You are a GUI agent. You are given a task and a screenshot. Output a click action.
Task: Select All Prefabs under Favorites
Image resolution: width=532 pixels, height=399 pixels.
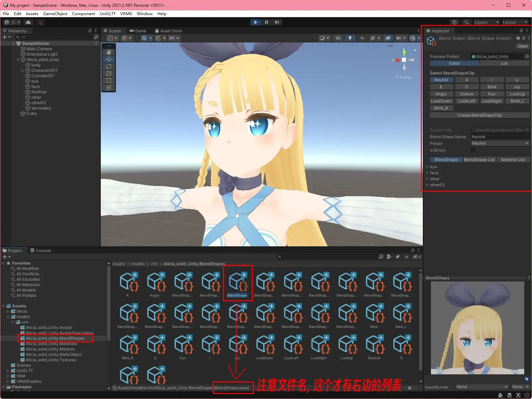27,296
